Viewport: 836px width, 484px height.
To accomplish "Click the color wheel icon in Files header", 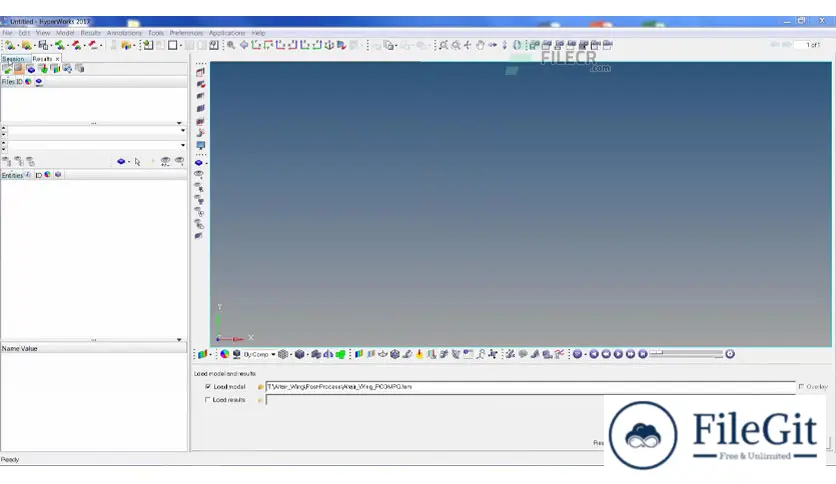I will pyautogui.click(x=28, y=82).
